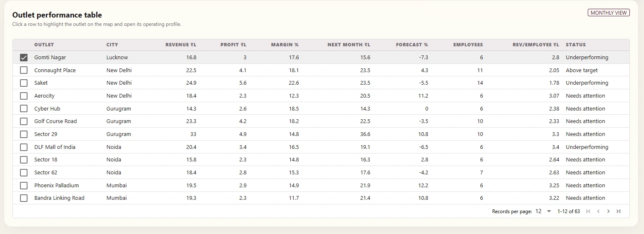The image size is (644, 234).
Task: Check the Cyber Hub row checkbox
Action: tap(24, 108)
